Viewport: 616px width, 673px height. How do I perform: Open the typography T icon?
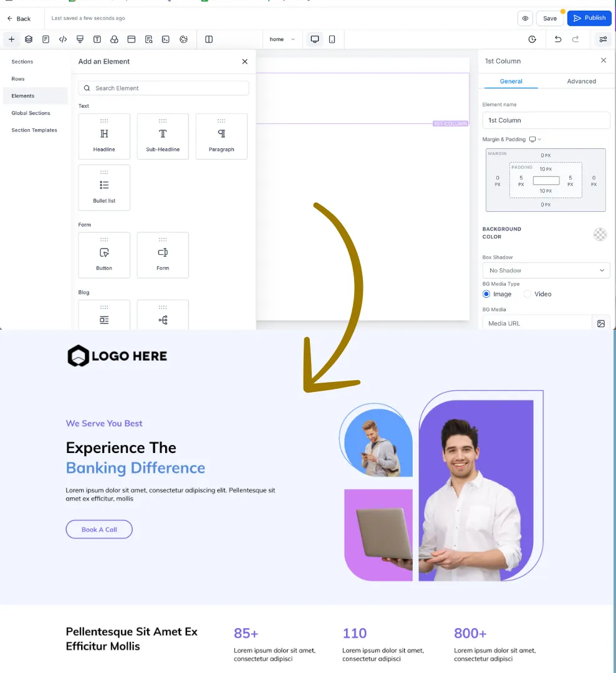tap(97, 39)
